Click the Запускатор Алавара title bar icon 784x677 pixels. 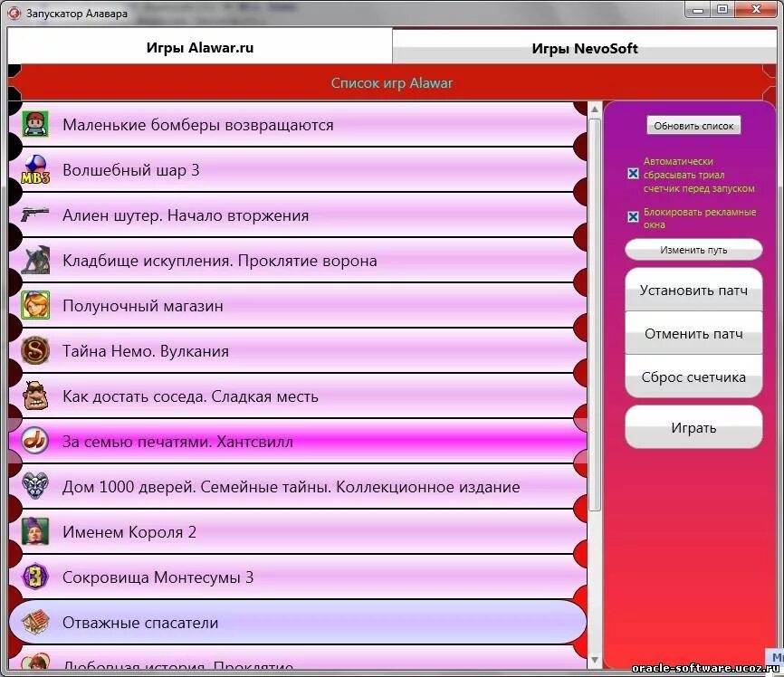[x=14, y=13]
